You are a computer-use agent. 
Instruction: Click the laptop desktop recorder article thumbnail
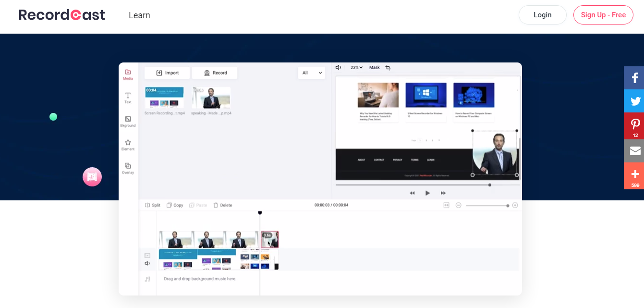click(378, 95)
